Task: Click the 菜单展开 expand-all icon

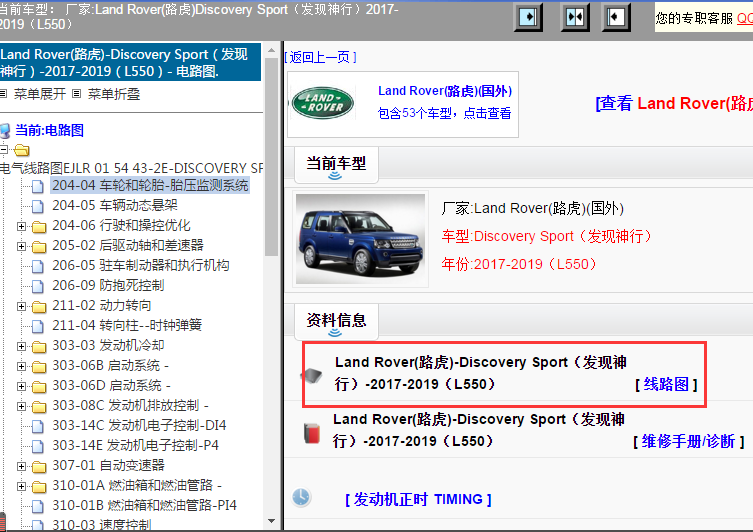Action: tap(3, 94)
